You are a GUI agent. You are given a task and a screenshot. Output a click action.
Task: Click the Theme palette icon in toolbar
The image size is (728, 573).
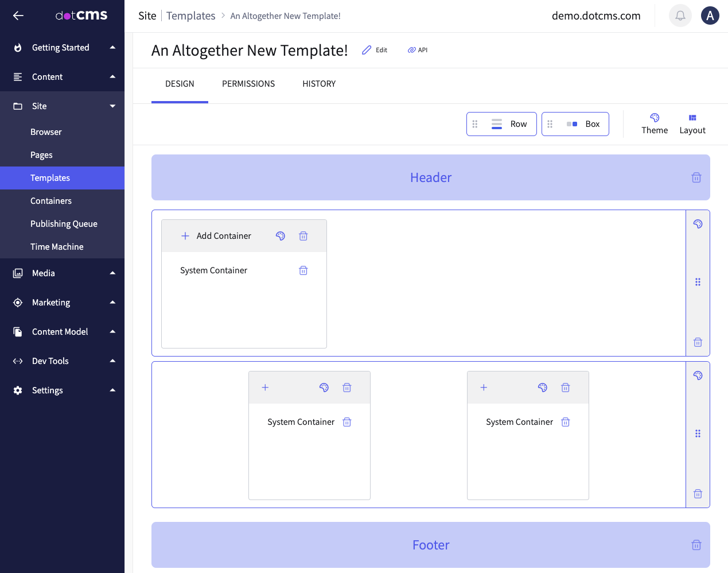[x=655, y=118]
